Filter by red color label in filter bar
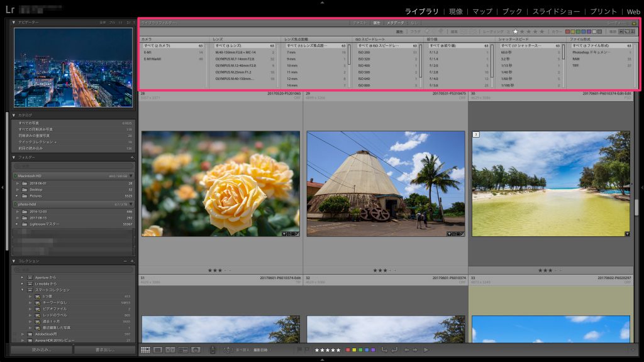 point(568,31)
